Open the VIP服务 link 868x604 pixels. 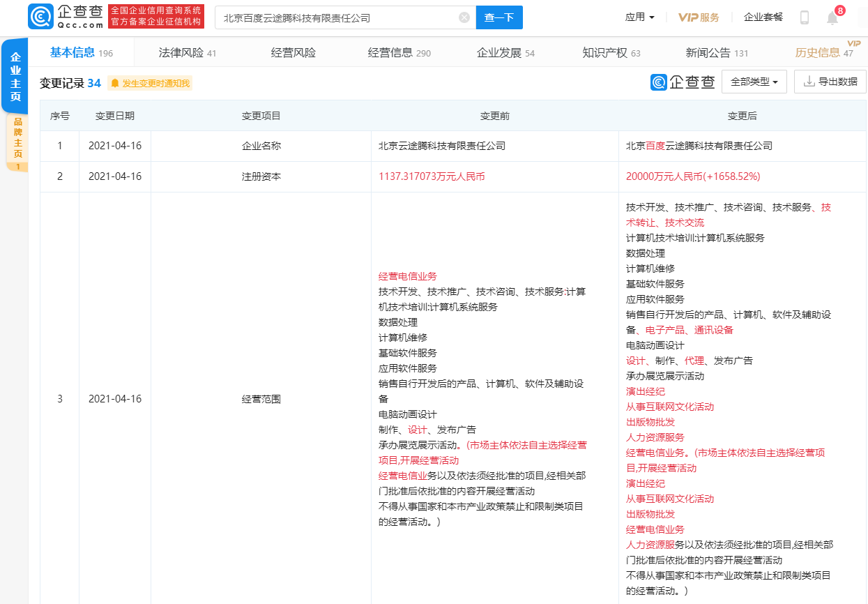(x=699, y=17)
